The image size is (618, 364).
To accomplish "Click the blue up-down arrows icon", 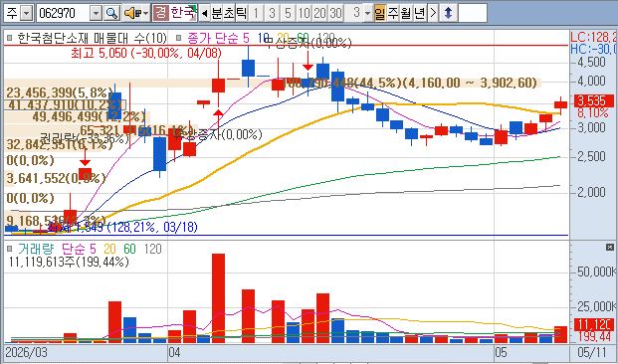I will pos(448,13).
